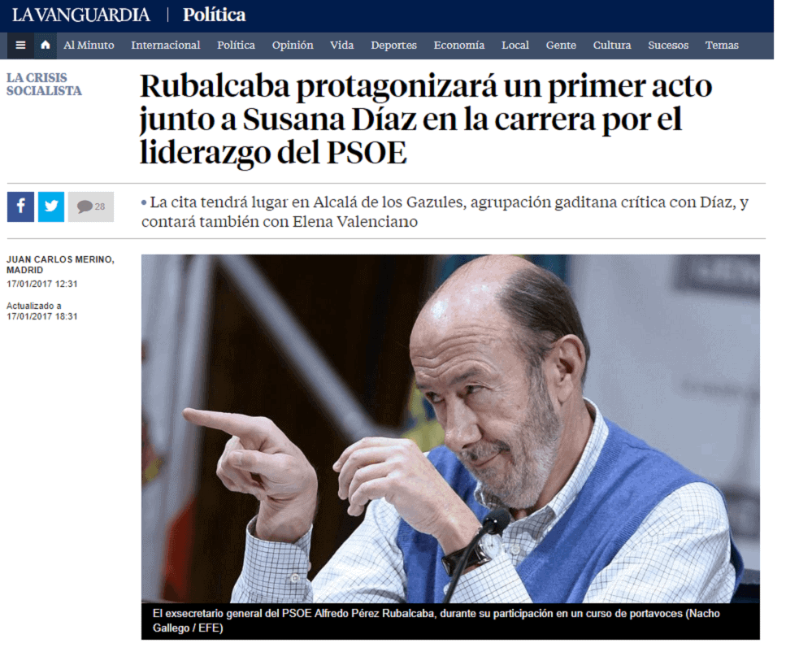Screen dimensions: 812x665
Task: Open the 28 comments bubble
Action: pos(91,206)
